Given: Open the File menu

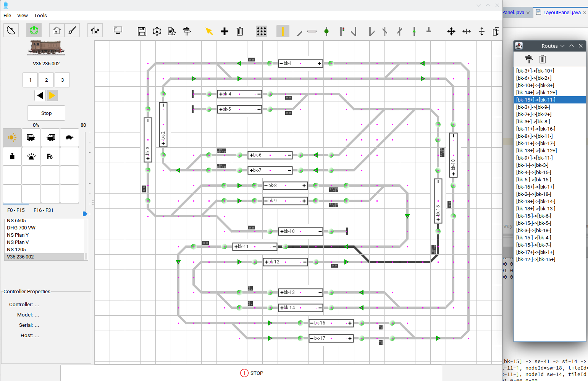Looking at the screenshot, I should tap(7, 15).
